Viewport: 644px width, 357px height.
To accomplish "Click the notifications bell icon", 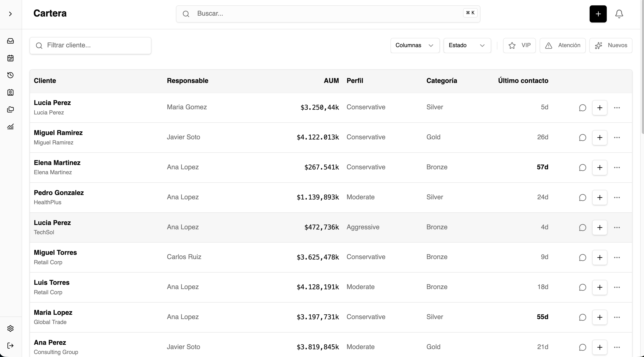I will (619, 14).
